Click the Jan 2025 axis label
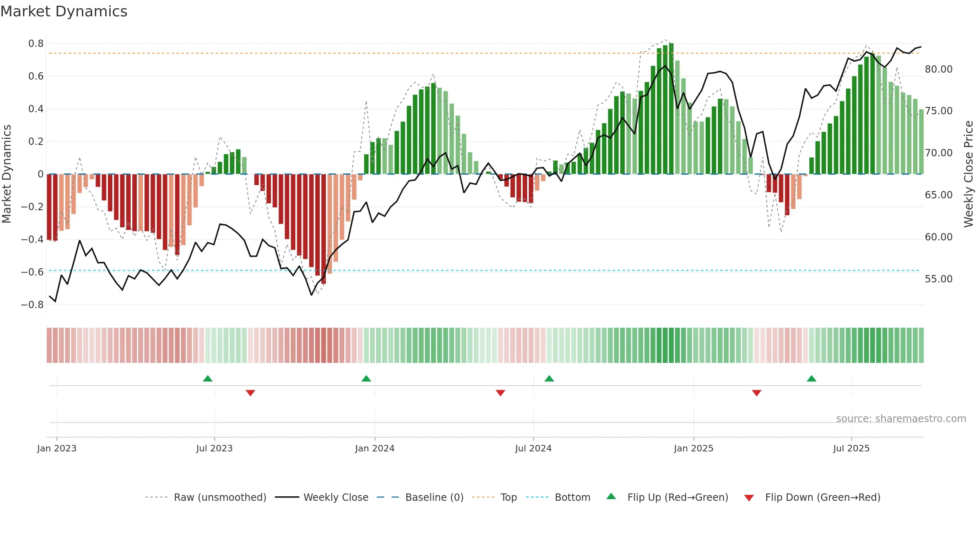This screenshot has width=980, height=551. pyautogui.click(x=694, y=448)
